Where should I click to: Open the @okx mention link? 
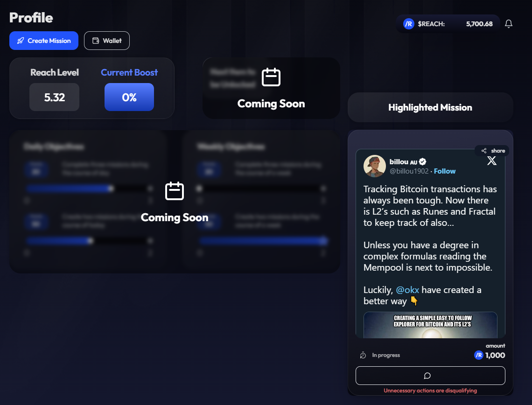407,290
